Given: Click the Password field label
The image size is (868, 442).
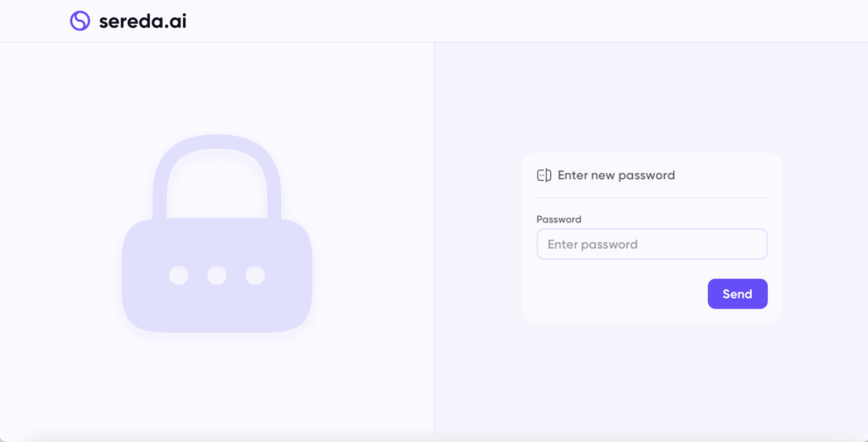Looking at the screenshot, I should 559,220.
